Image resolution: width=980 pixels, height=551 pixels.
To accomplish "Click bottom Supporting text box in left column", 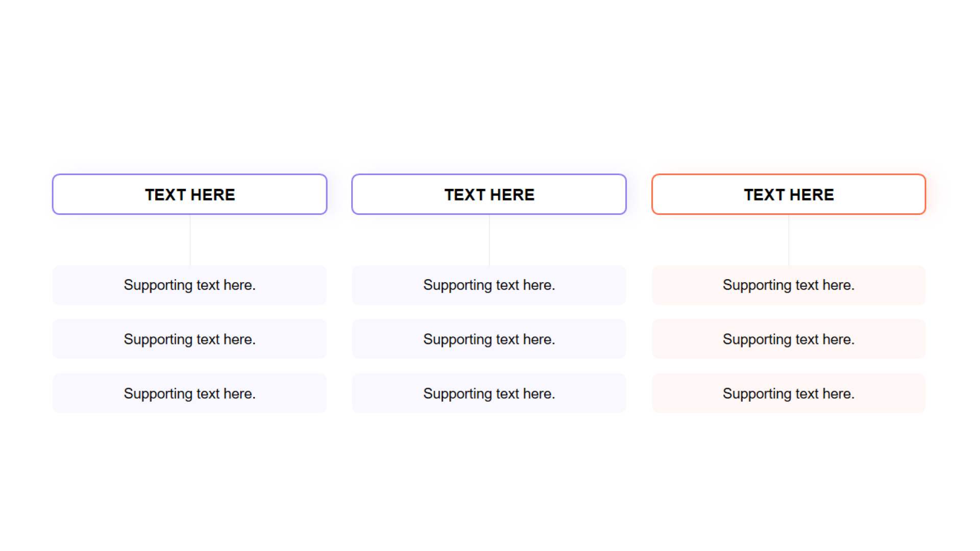I will coord(189,393).
